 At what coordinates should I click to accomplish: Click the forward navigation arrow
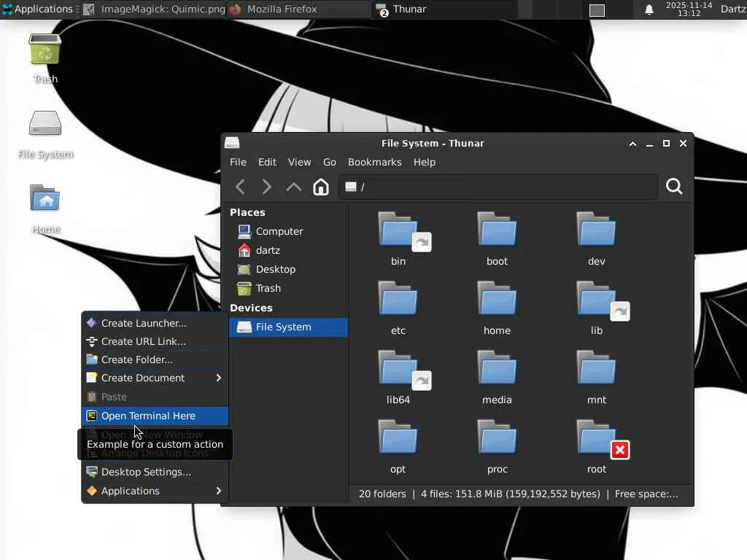(267, 187)
